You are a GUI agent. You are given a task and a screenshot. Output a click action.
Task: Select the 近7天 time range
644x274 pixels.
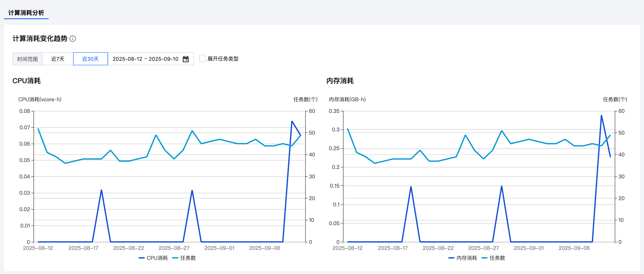(x=58, y=59)
